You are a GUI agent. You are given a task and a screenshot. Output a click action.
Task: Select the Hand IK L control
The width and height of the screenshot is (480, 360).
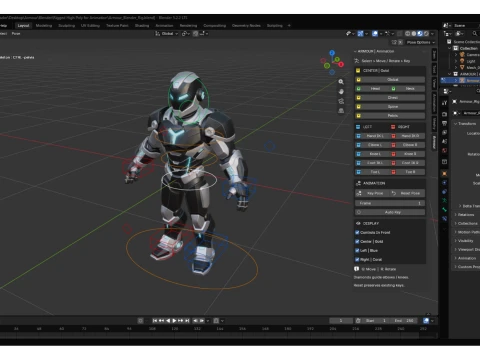point(372,136)
